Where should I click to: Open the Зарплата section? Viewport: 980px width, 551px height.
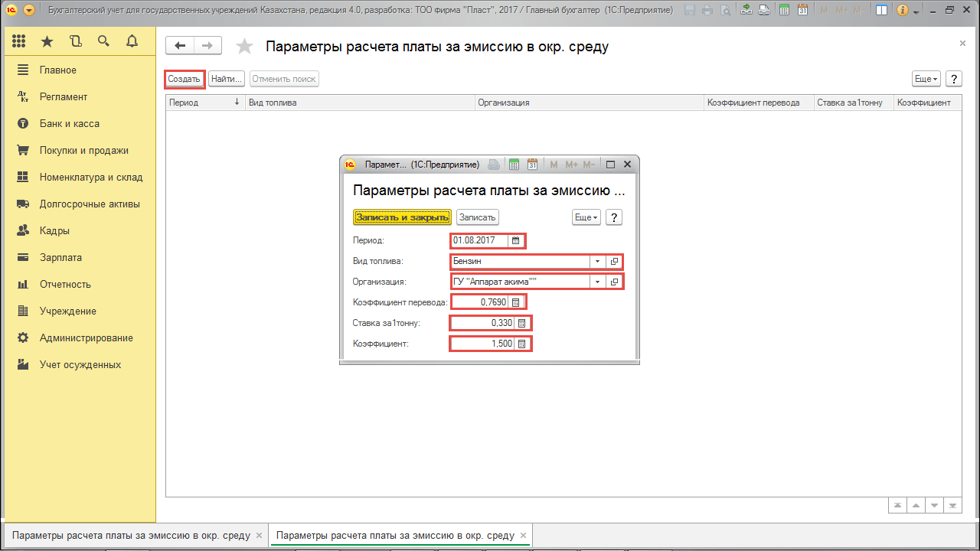(x=60, y=257)
